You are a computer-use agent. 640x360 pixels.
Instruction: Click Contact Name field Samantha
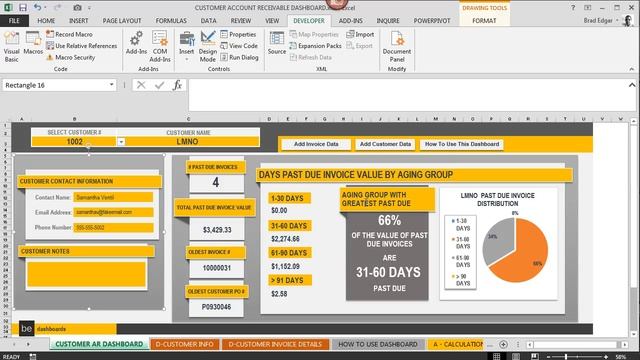pyautogui.click(x=113, y=198)
